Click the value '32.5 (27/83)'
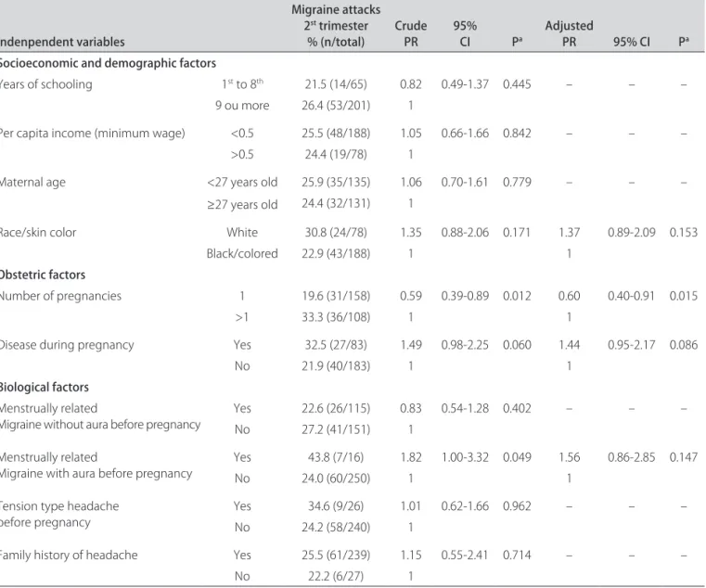The height and width of the screenshot is (588, 706). point(336,345)
